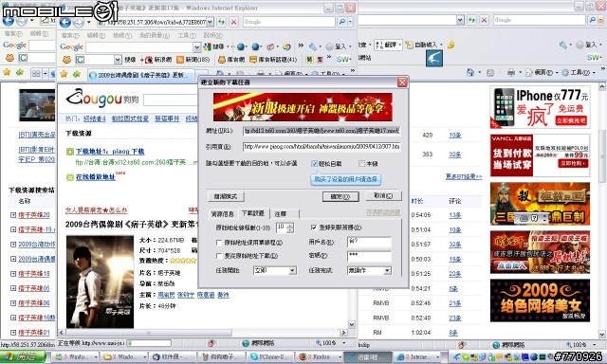Open the 任務開始 dropdown
Viewport: 607px width, 364px height.
[293, 271]
